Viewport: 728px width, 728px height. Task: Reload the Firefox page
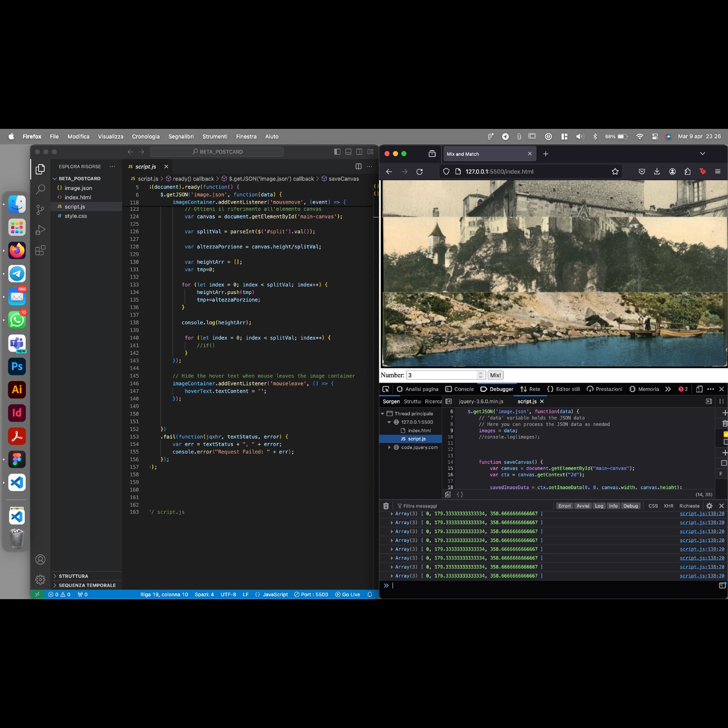(419, 172)
